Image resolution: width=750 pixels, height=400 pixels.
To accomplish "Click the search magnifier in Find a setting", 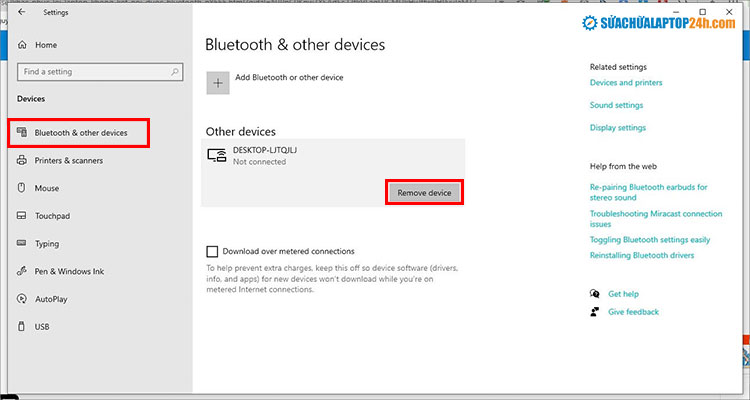I will pos(176,72).
